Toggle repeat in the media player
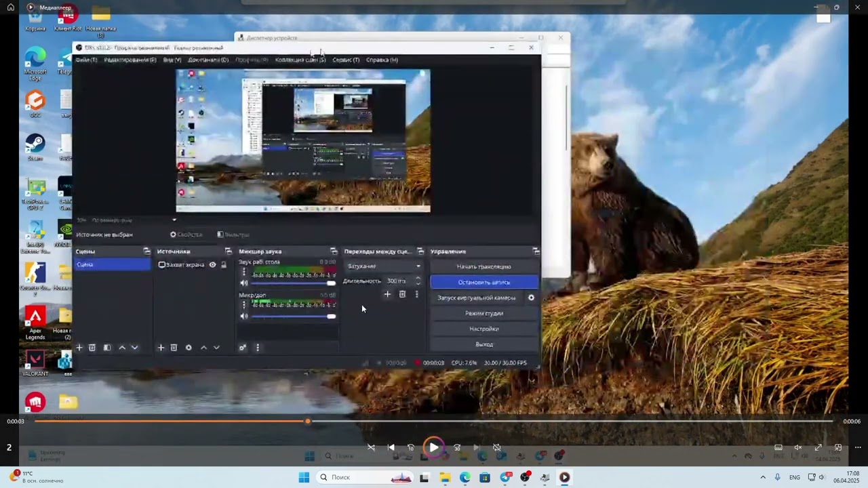 [497, 447]
